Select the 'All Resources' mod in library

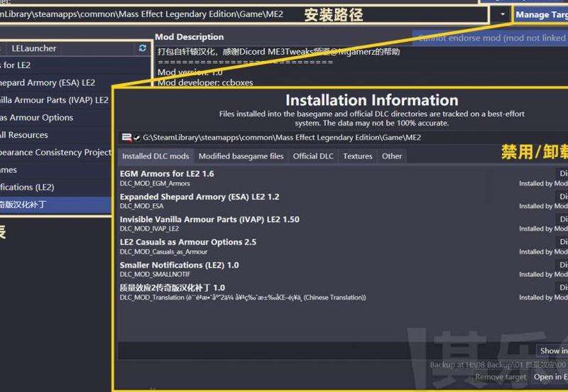tap(56, 135)
